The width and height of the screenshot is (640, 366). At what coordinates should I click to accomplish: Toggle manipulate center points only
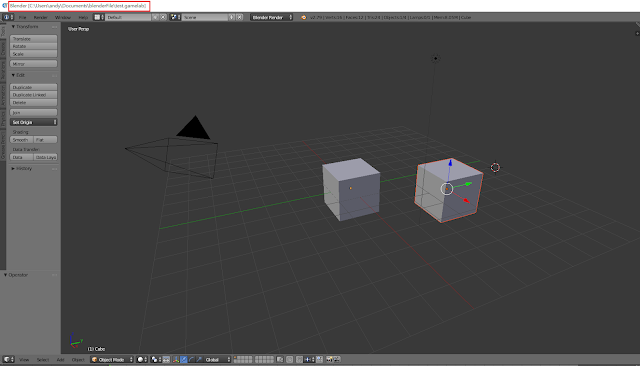click(x=166, y=359)
